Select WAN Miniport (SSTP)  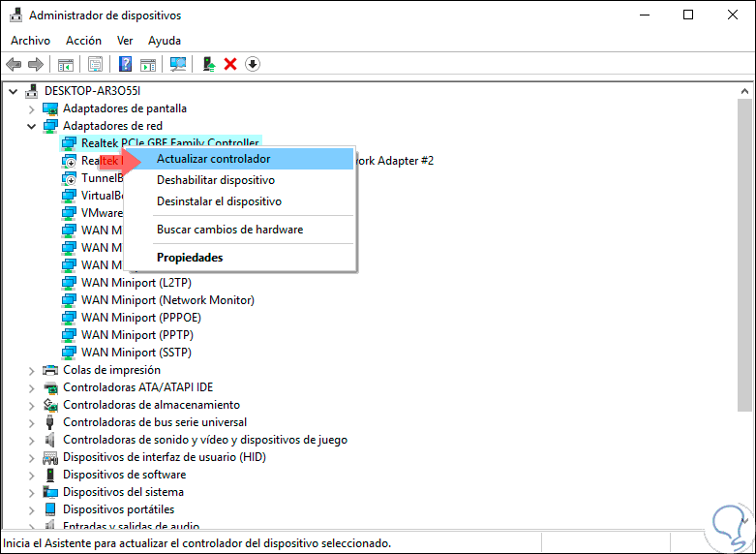point(136,353)
